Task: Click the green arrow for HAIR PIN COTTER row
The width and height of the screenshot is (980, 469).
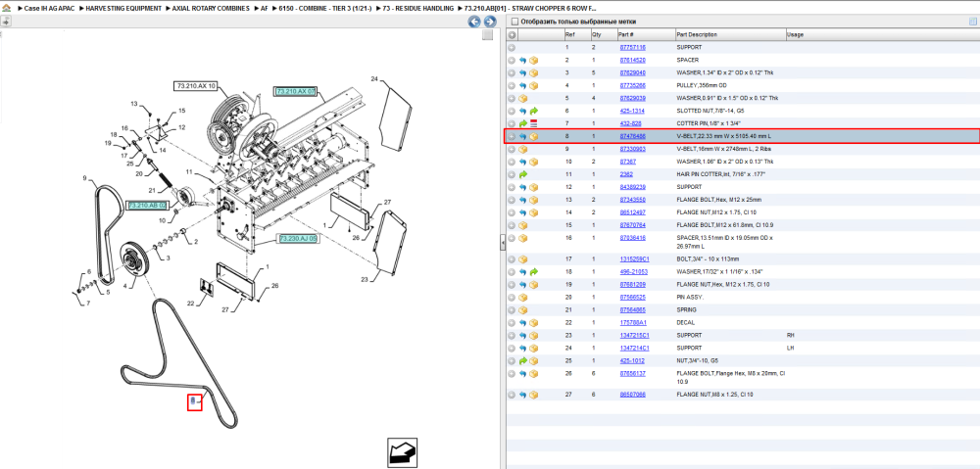Action: (522, 174)
